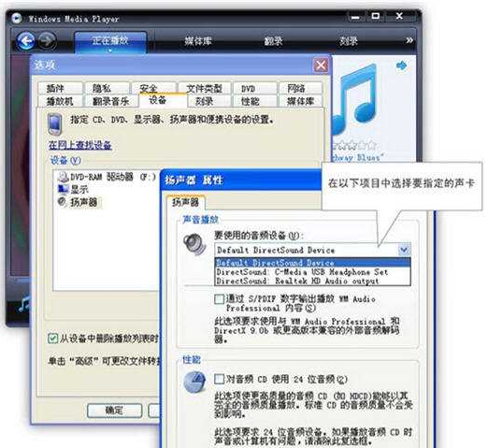Click the music note album art
The width and height of the screenshot is (488, 448).
coord(355,98)
